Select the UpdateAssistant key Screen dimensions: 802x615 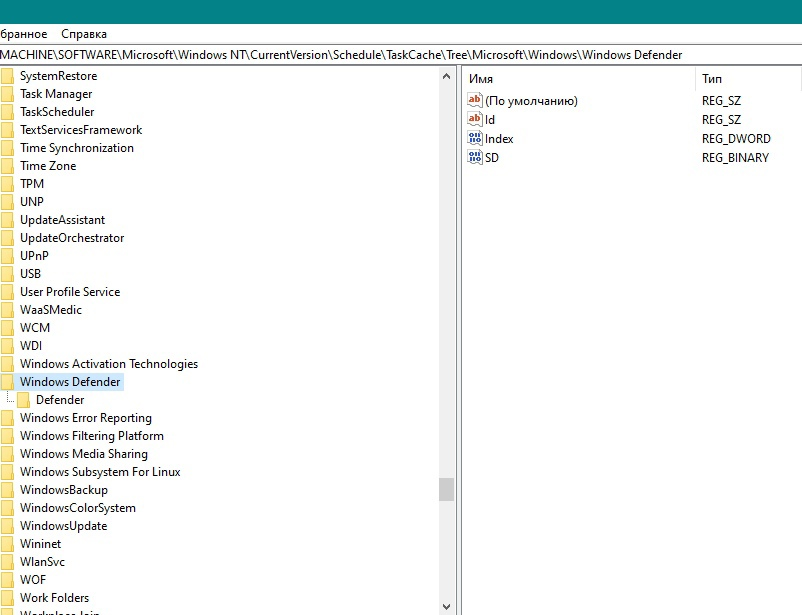(x=62, y=220)
